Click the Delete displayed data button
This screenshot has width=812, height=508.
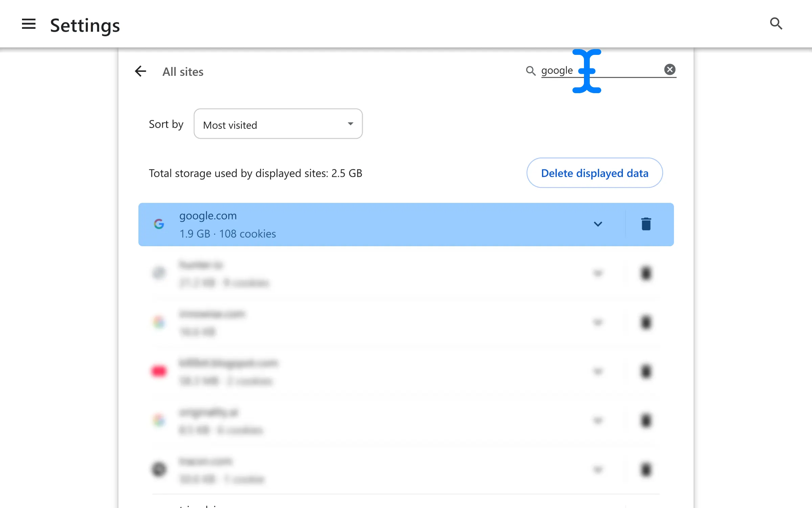594,173
